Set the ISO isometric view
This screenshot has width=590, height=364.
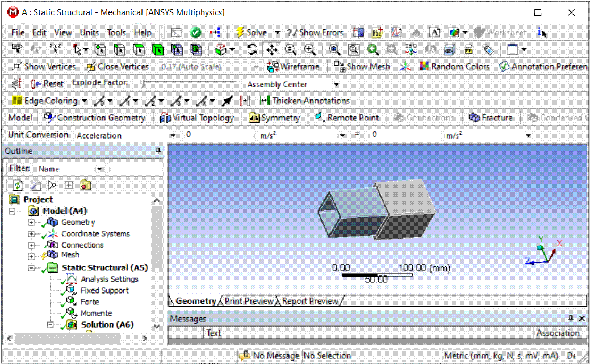tap(411, 49)
